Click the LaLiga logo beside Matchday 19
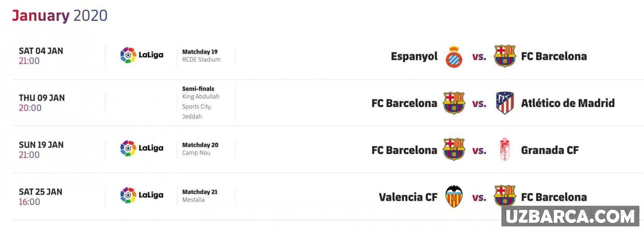This screenshot has width=644, height=231. [142, 56]
